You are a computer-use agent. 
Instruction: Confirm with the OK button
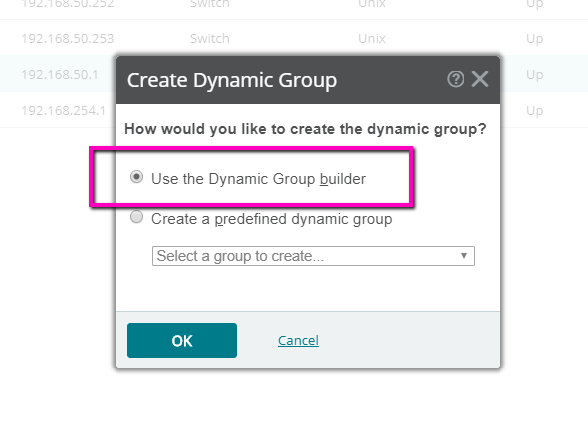tap(182, 340)
